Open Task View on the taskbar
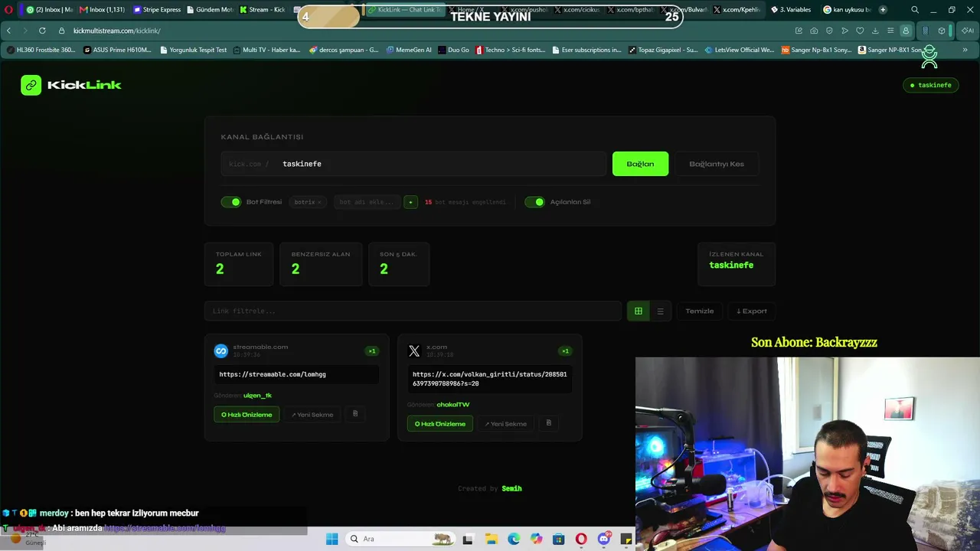Screen dimensions: 980x551 pos(468,539)
